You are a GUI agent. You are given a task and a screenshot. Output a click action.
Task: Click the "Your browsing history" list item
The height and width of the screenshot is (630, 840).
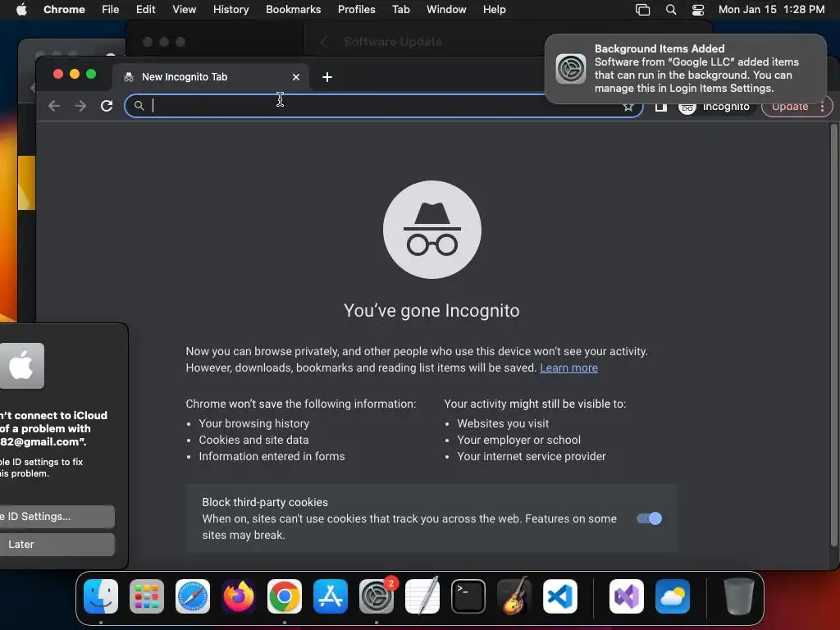254,424
